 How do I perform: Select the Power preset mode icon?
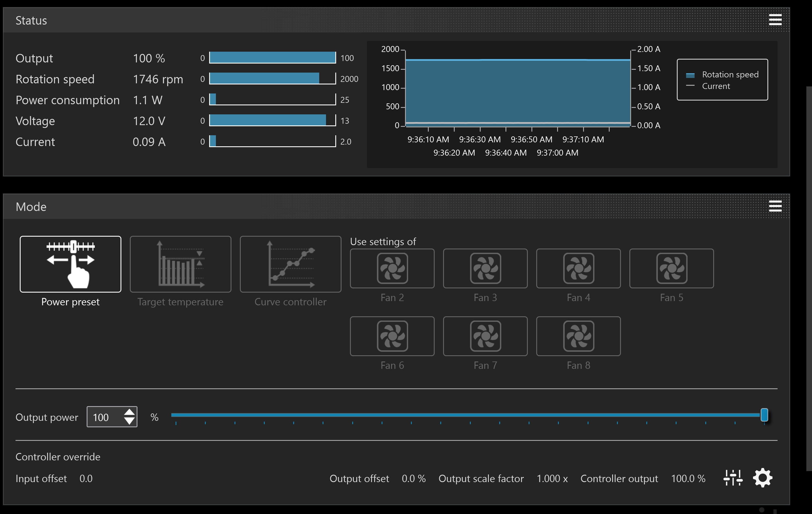click(70, 264)
